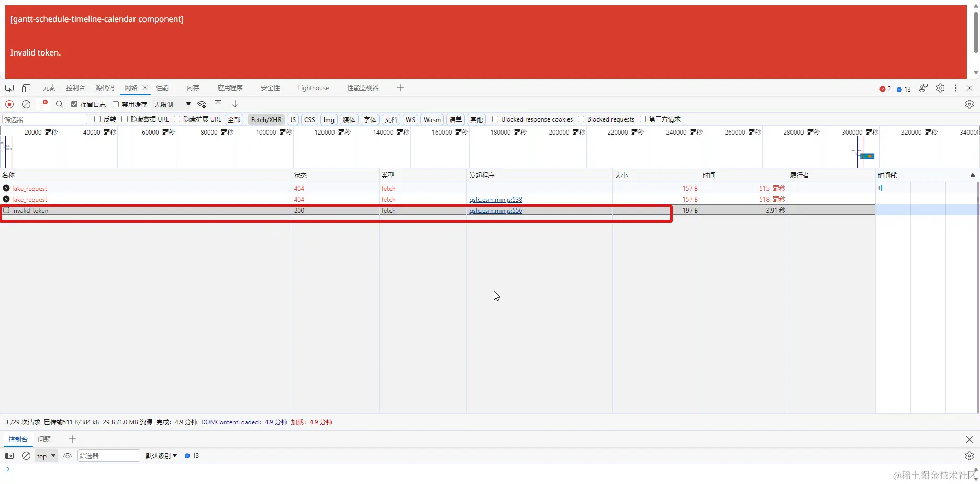Image resolution: width=980 pixels, height=484 pixels.
Task: Filter requests by 全部
Action: 234,119
